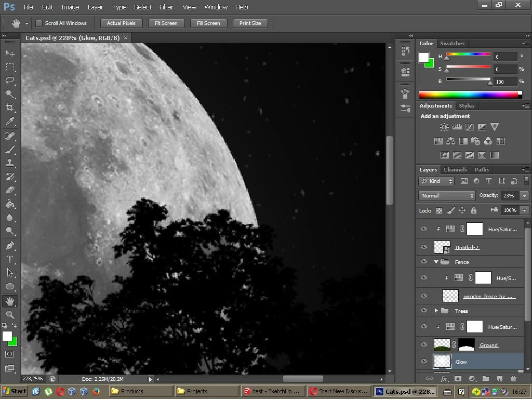532x399 pixels.
Task: Select the Type tool
Action: click(x=10, y=259)
